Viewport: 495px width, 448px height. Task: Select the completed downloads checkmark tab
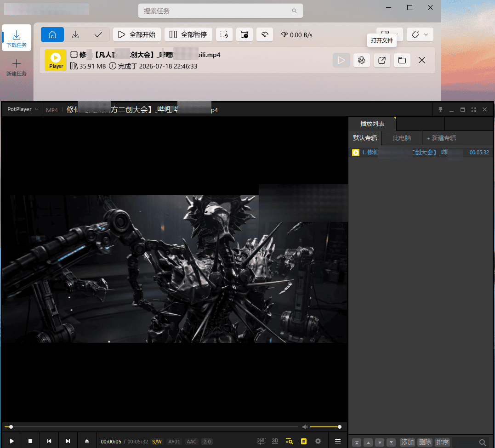[x=98, y=34]
